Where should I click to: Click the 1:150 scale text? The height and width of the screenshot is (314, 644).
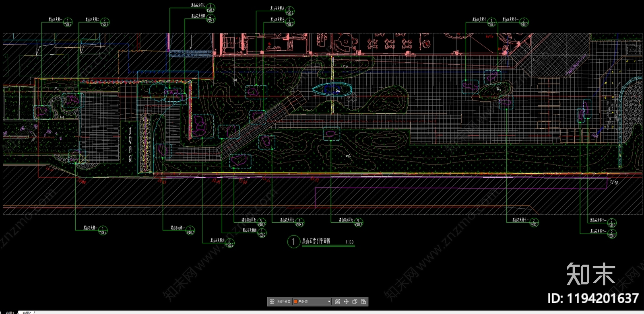349,242
